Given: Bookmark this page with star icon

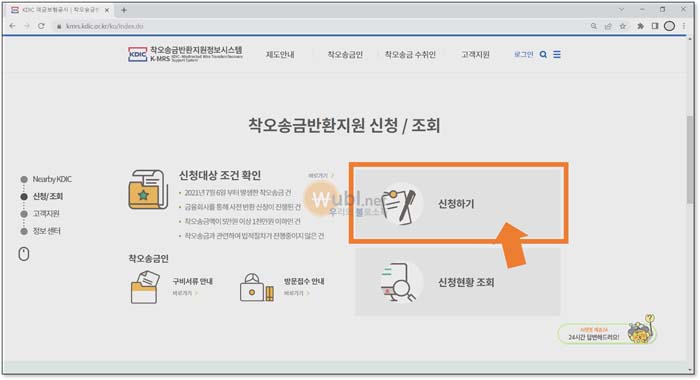Looking at the screenshot, I should point(623,26).
